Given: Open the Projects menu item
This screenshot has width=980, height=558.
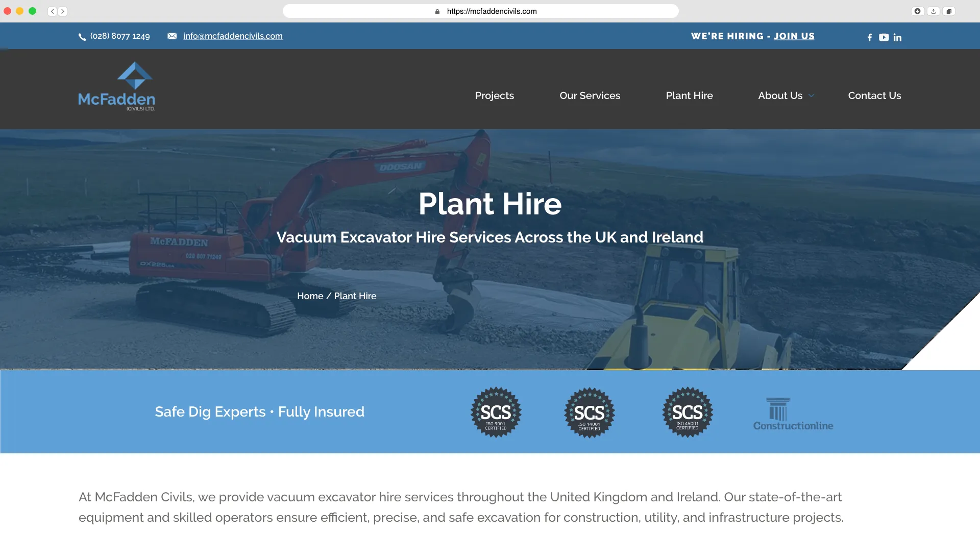Looking at the screenshot, I should coord(494,95).
